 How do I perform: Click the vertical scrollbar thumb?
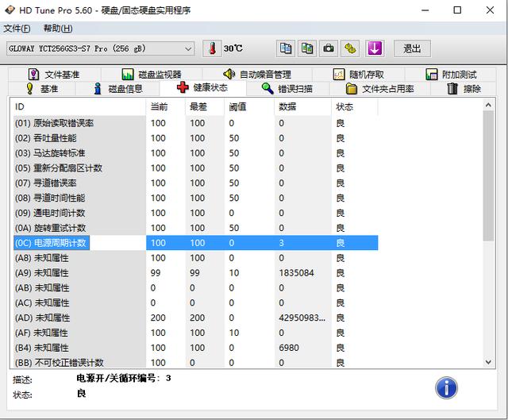click(x=488, y=175)
